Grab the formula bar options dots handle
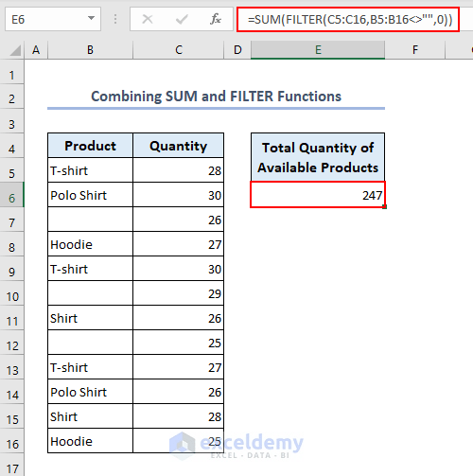473x476 pixels. tap(115, 19)
